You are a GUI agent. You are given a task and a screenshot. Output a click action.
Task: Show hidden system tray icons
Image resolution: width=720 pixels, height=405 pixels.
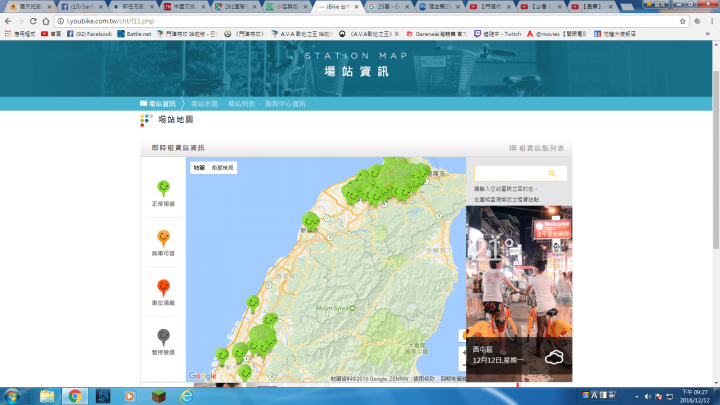pyautogui.click(x=636, y=397)
